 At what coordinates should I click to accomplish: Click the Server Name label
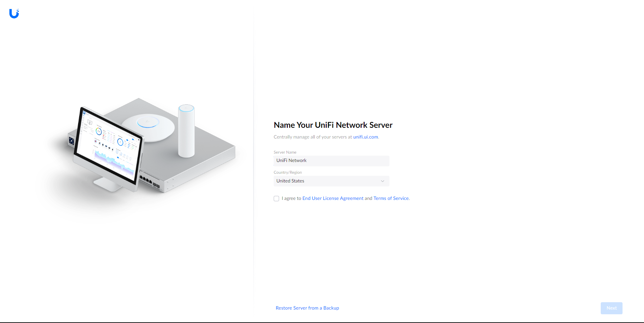point(285,152)
